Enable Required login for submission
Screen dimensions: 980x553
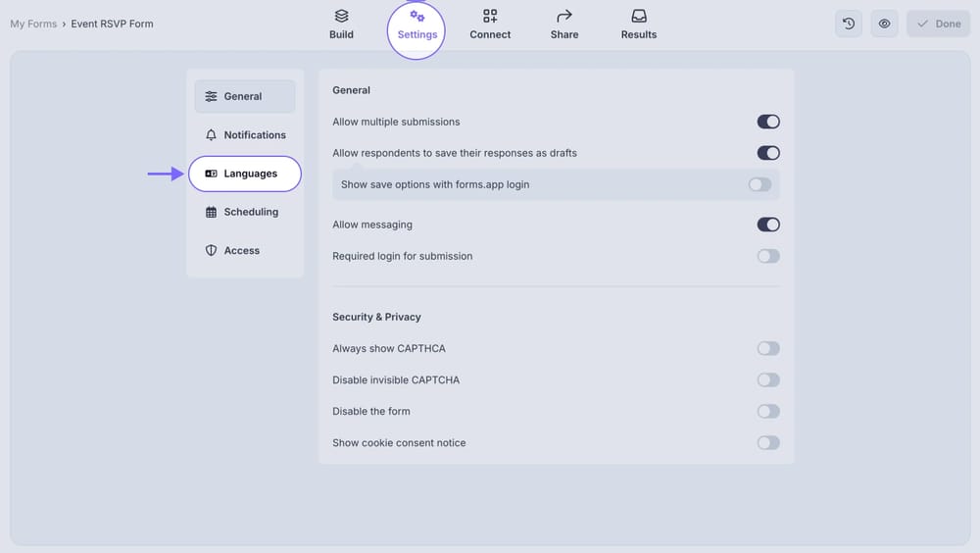pyautogui.click(x=768, y=256)
